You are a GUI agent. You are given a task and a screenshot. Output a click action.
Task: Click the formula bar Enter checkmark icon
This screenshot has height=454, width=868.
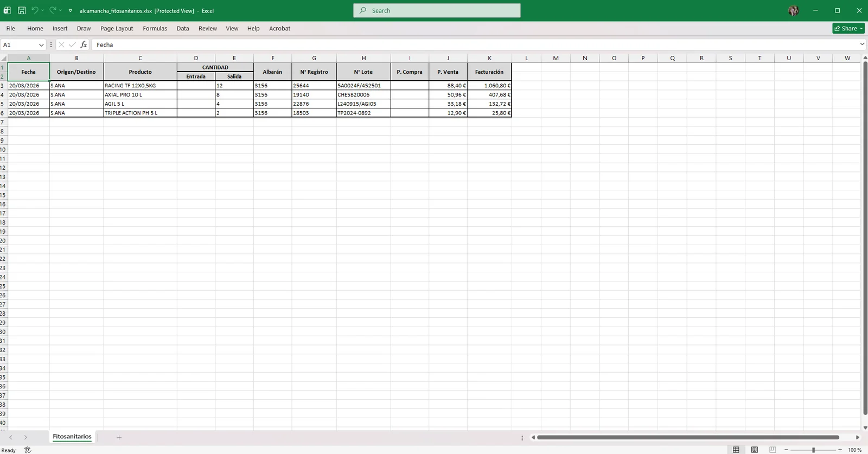point(72,44)
